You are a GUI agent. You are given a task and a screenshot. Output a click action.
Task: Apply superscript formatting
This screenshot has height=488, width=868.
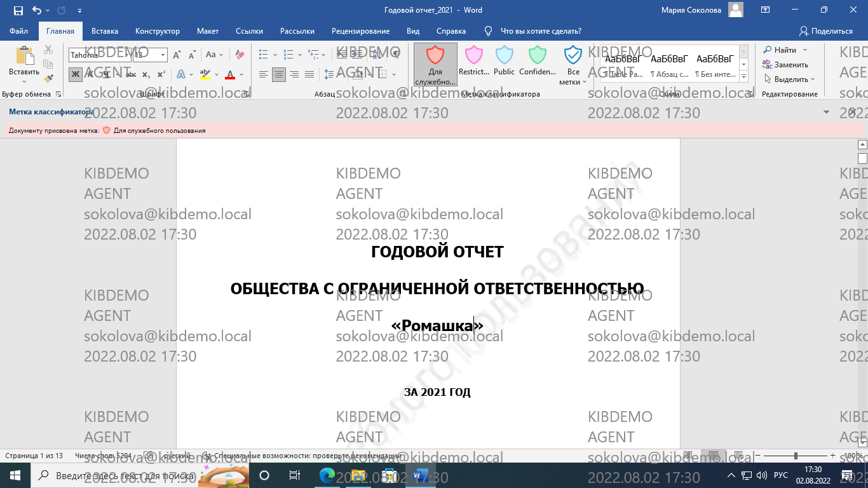click(161, 74)
